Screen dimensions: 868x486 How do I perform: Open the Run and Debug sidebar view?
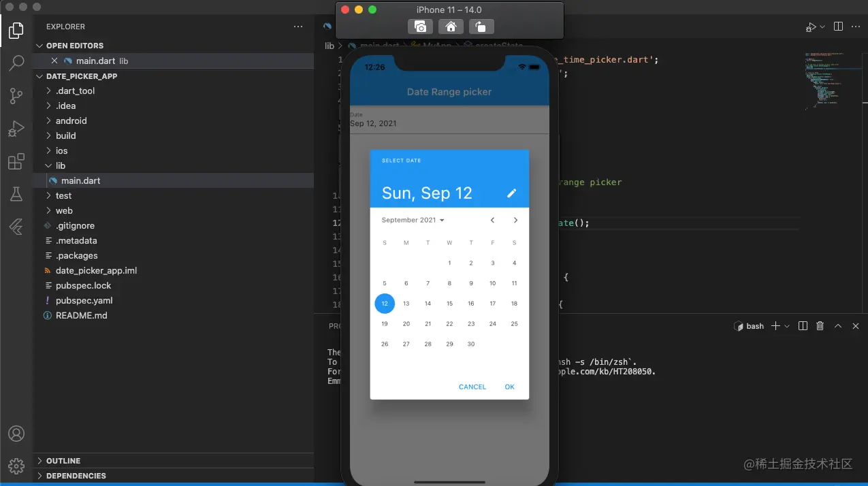tap(16, 128)
